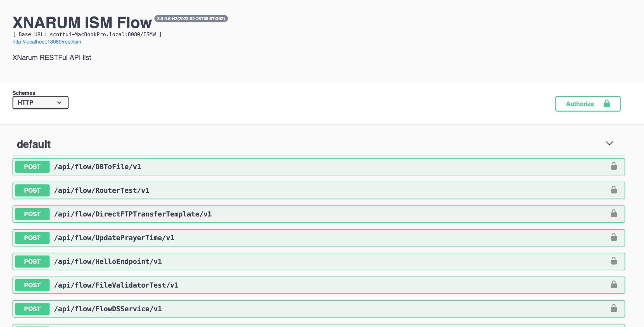644x327 pixels.
Task: Click lock icon on RouterTest endpoint
Action: pos(614,190)
